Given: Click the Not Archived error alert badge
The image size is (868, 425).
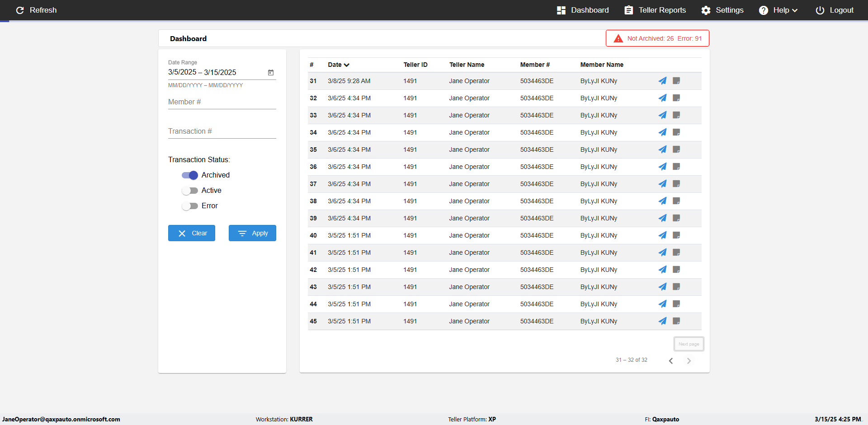Looking at the screenshot, I should [657, 38].
